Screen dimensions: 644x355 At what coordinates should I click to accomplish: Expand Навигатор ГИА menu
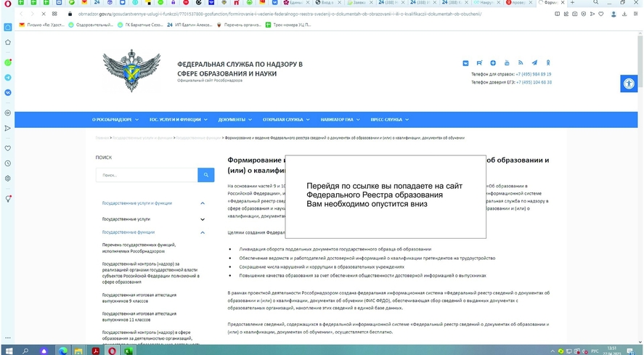(x=340, y=120)
